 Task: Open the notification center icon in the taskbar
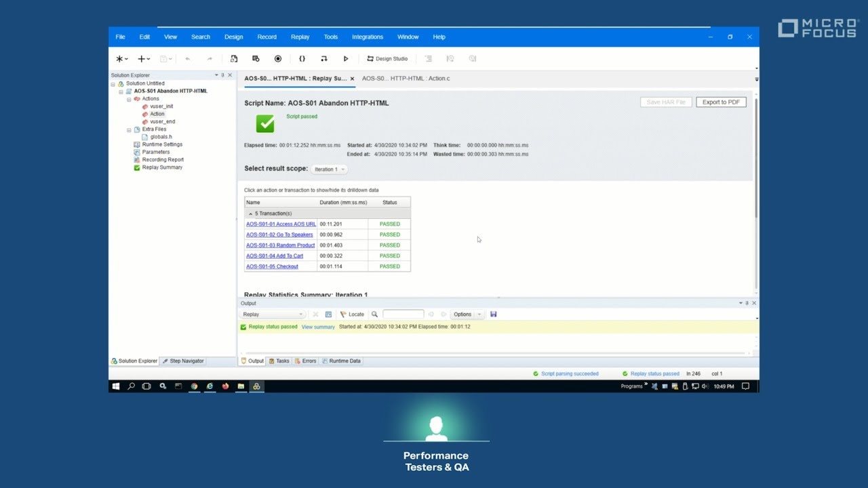coord(745,386)
